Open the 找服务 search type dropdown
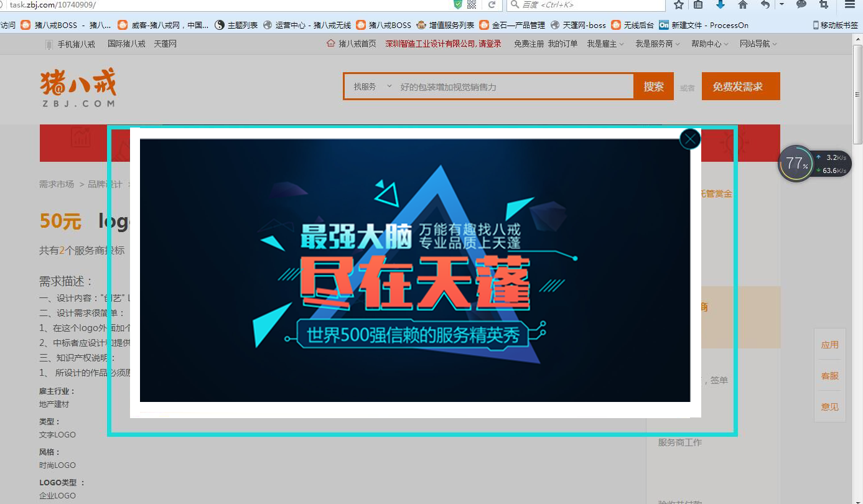Screen dimensions: 863x504 pos(372,86)
